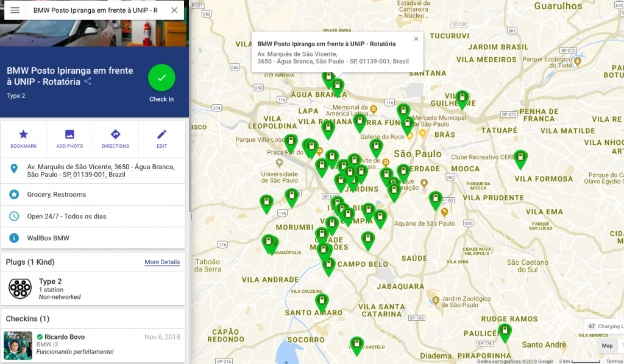Viewport: 624px width, 364px height.
Task: Click the Grocery, Restrooms amenities text
Action: coord(57,194)
